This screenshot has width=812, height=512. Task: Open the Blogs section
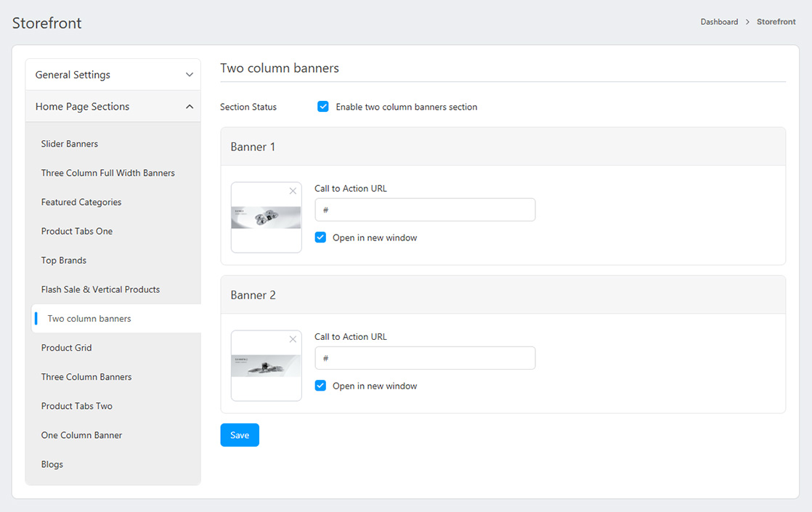tap(52, 464)
